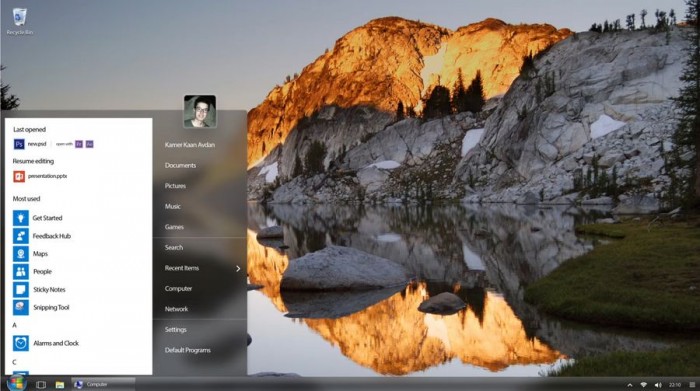
Task: Click the 22:10 taskbar clock
Action: [x=675, y=384]
